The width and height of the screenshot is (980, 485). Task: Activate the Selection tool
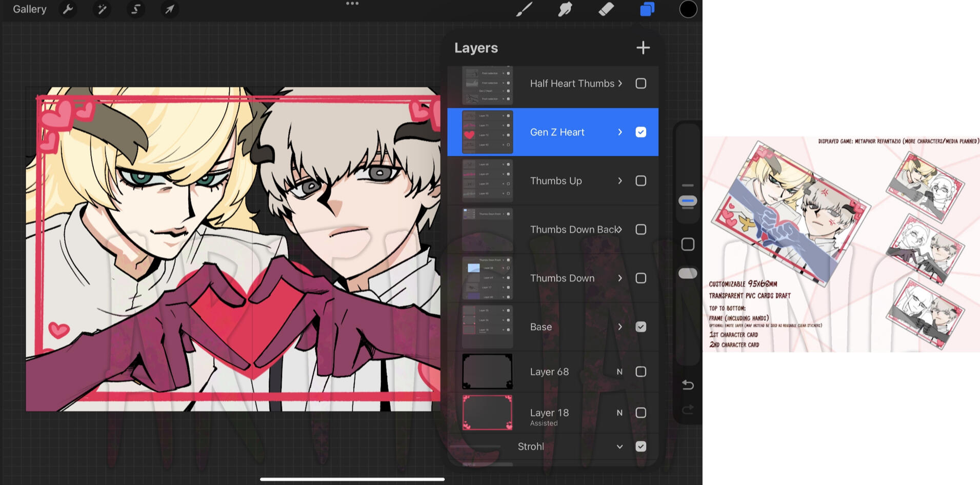point(135,9)
